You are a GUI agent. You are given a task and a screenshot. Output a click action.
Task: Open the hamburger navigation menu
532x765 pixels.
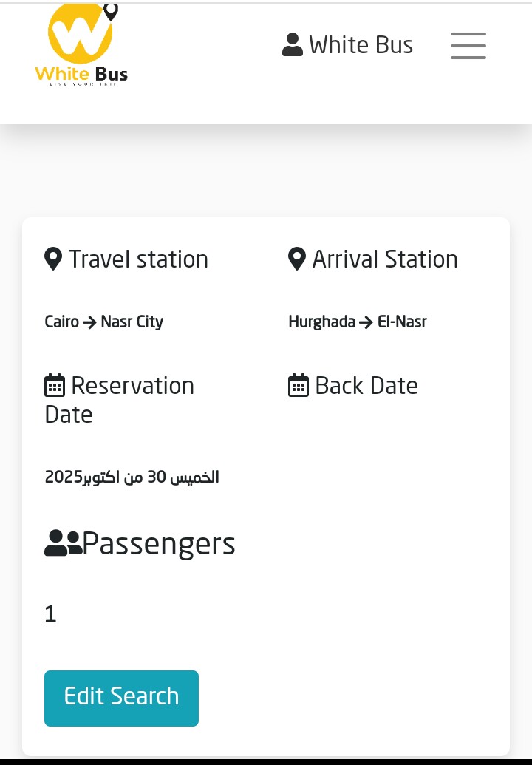[x=468, y=46]
